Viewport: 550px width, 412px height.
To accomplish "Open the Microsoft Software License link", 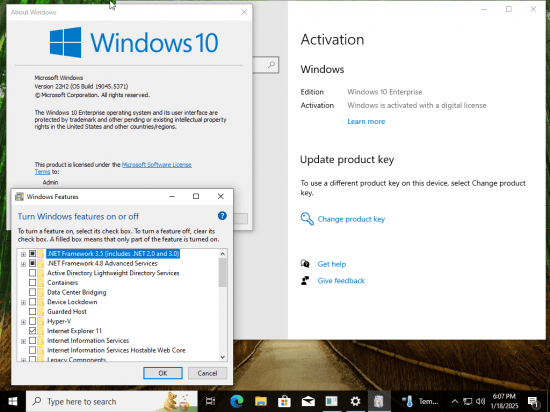I will [157, 164].
